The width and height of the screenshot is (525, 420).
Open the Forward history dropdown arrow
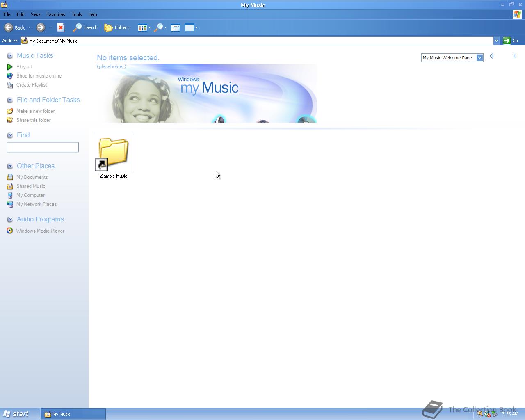pos(50,27)
